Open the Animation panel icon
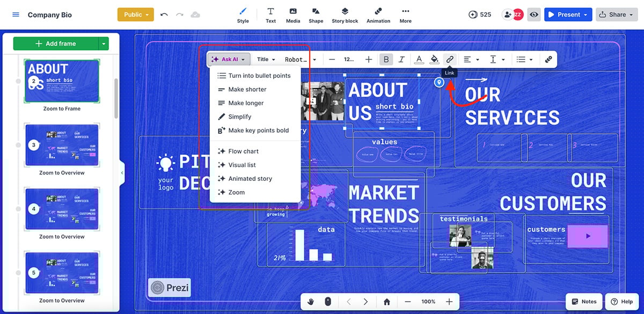This screenshot has height=314, width=644. [378, 14]
